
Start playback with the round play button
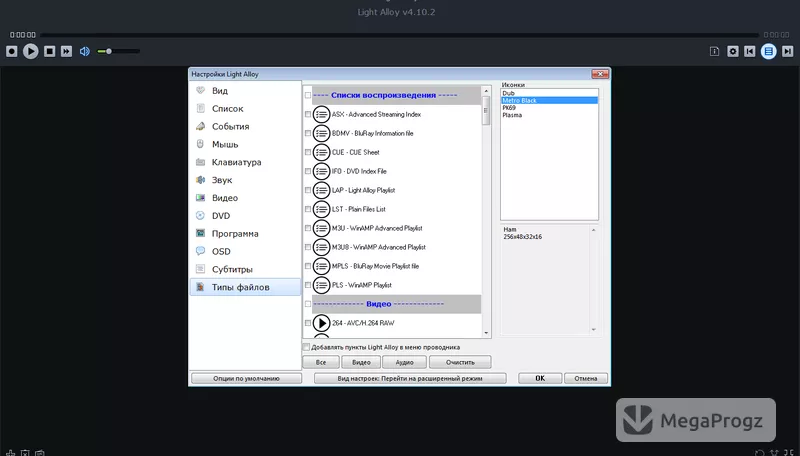(31, 51)
